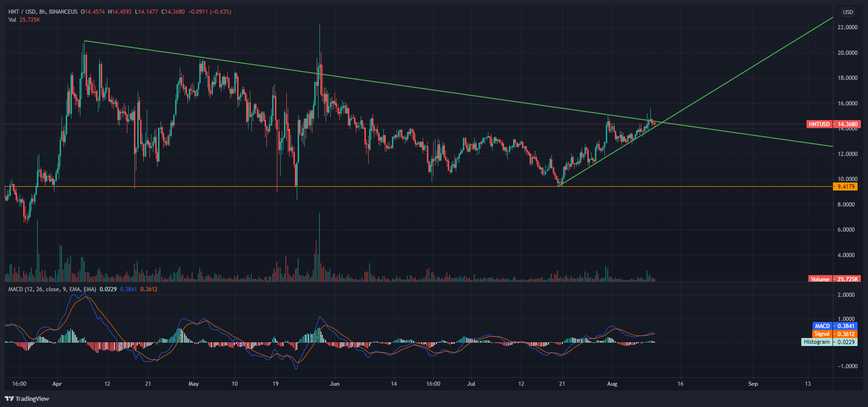This screenshot has height=407, width=868.
Task: Click the Apr date on time axis
Action: 57,384
